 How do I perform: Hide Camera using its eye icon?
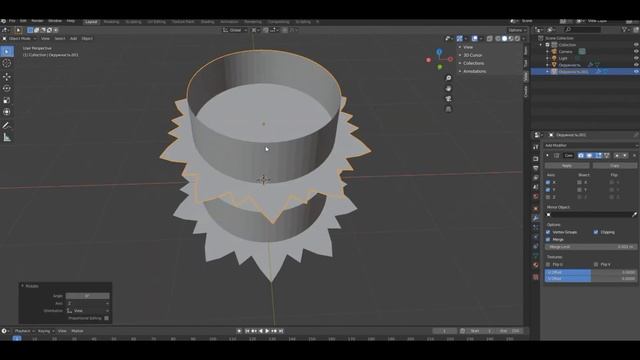coord(636,51)
